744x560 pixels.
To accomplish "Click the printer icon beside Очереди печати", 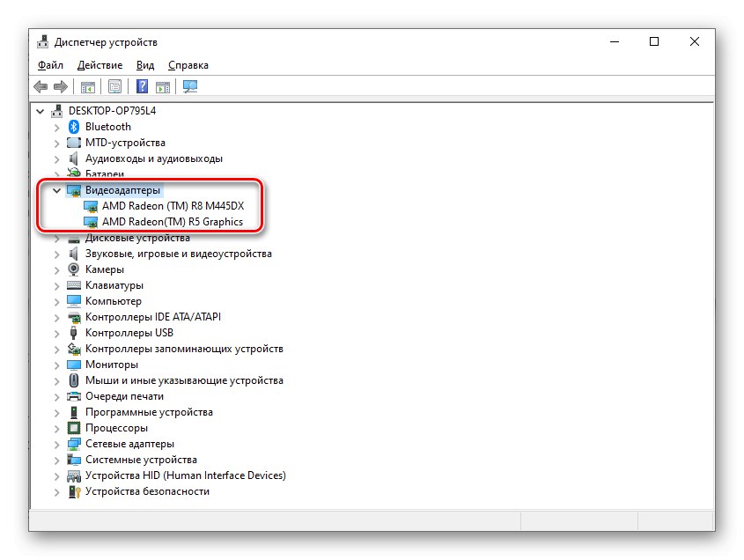I will coord(74,396).
